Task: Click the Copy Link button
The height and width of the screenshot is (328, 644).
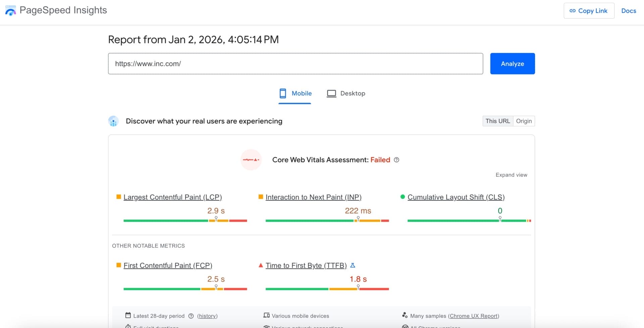Action: coord(589,11)
